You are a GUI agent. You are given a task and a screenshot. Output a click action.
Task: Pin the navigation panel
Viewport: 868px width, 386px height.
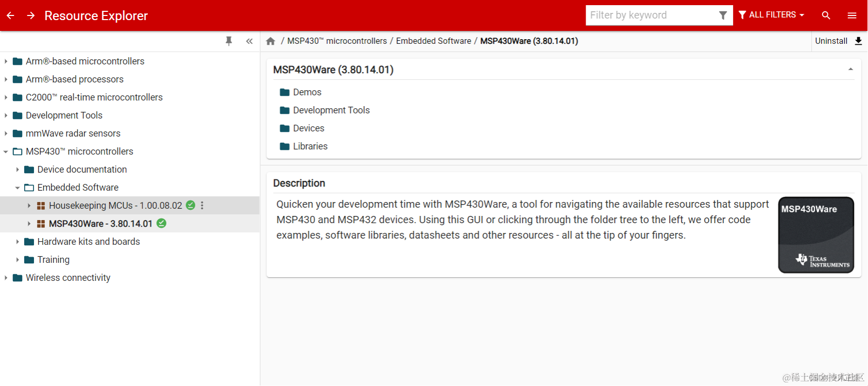[x=229, y=41]
